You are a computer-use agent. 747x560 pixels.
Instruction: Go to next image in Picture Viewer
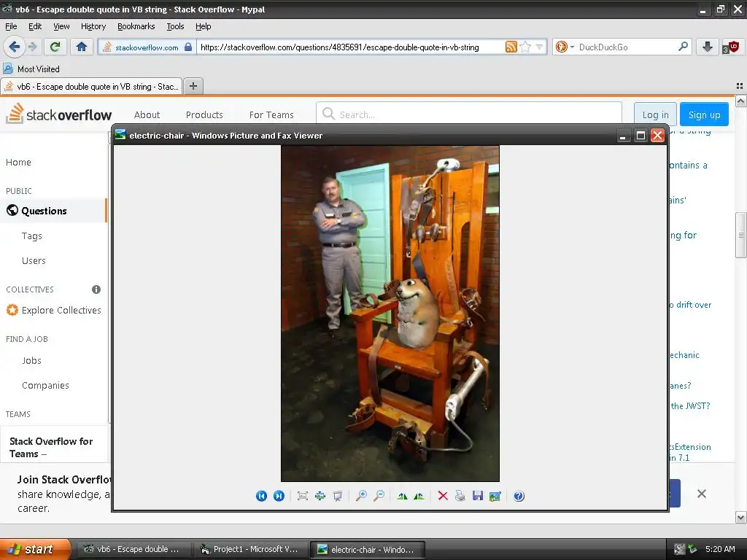[279, 496]
